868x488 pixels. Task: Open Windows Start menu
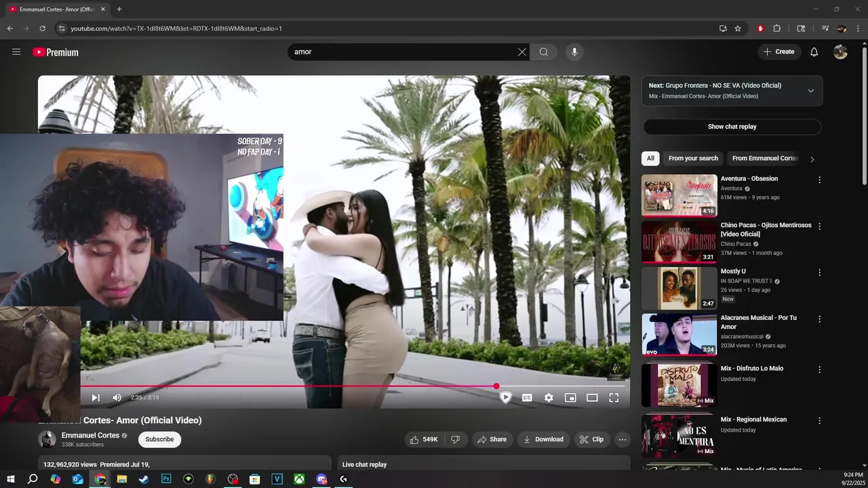(x=10, y=479)
